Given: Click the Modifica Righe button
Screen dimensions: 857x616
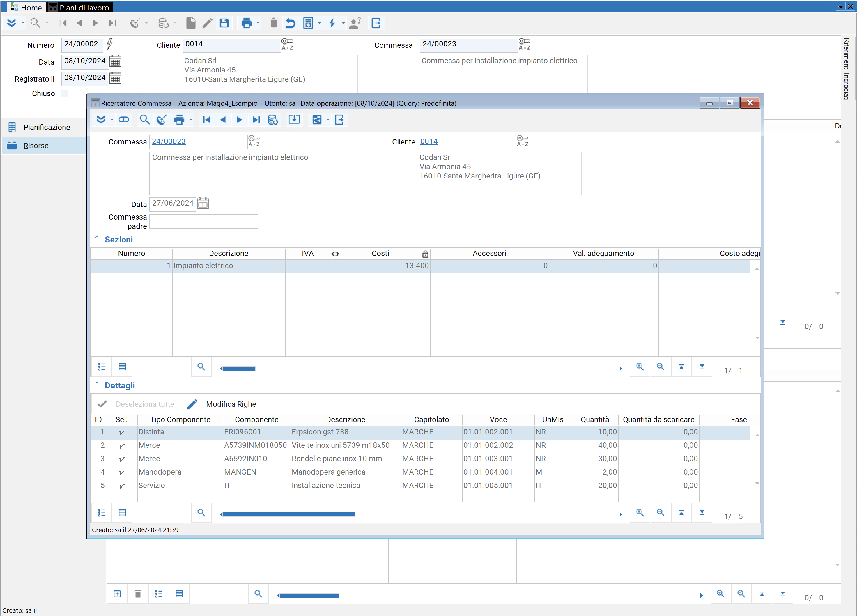Looking at the screenshot, I should pyautogui.click(x=222, y=404).
